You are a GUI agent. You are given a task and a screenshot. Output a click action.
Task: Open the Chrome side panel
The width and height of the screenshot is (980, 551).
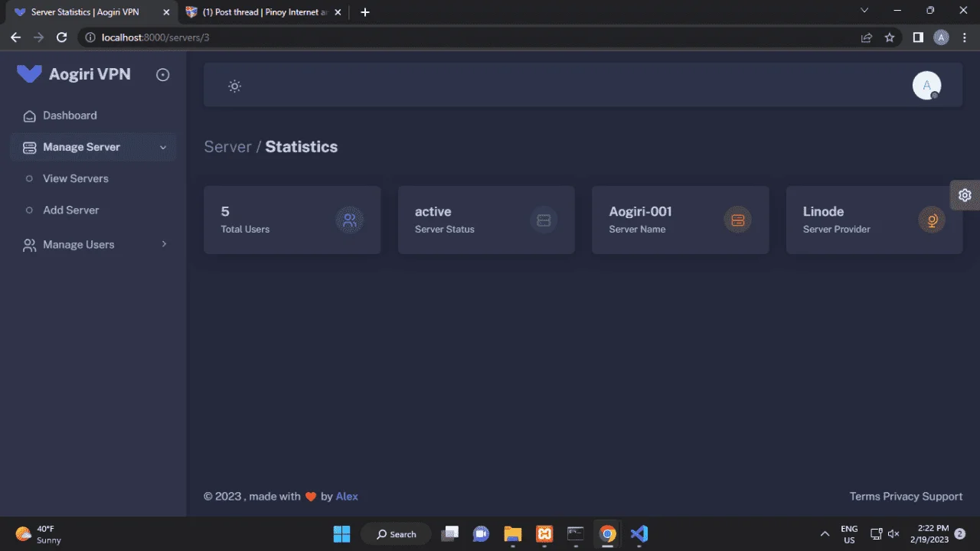[x=918, y=37]
